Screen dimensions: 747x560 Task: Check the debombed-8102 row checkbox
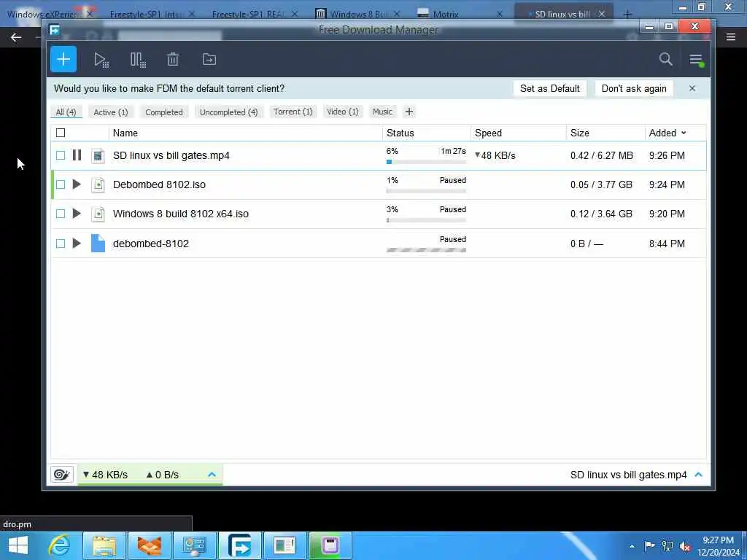[61, 244]
